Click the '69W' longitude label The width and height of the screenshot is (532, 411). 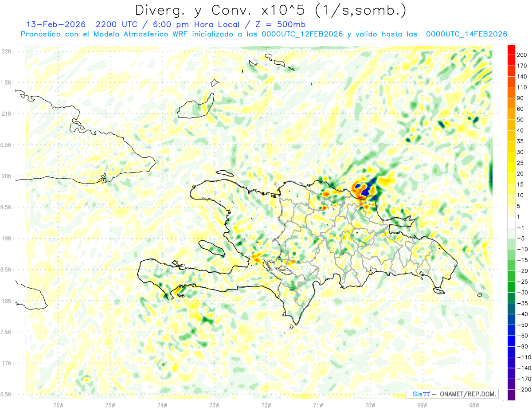(x=422, y=405)
